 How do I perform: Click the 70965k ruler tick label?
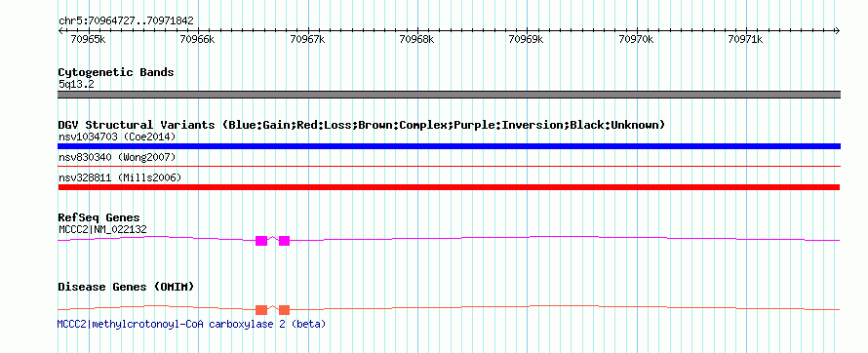click(x=88, y=39)
